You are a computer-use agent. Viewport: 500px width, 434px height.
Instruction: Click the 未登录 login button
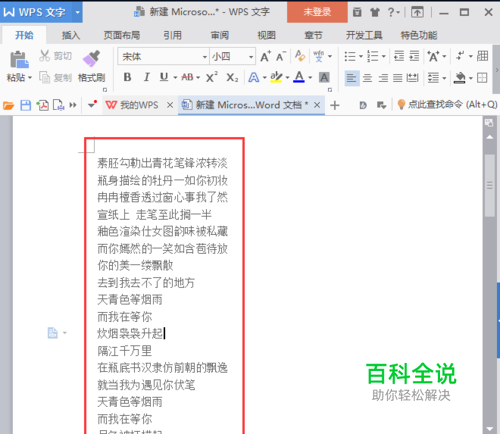pyautogui.click(x=317, y=12)
